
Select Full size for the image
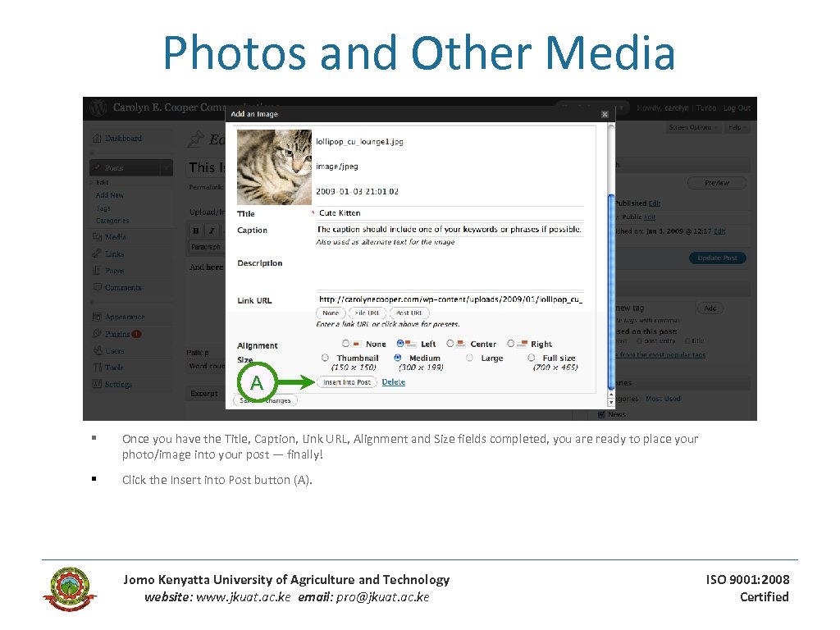coord(531,358)
